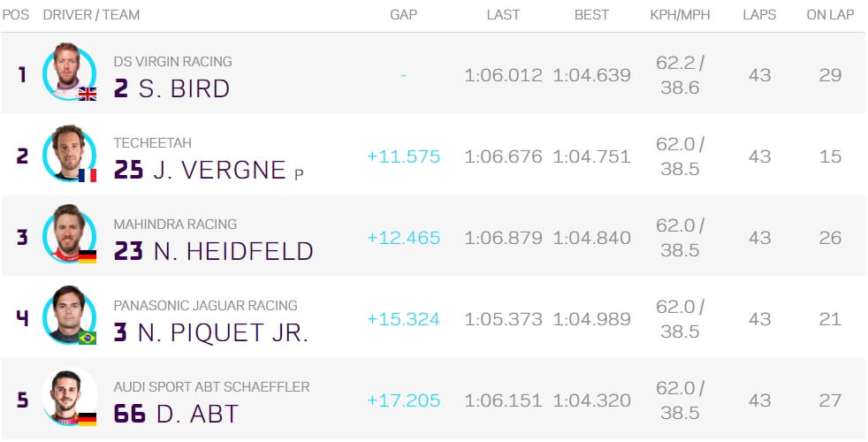Click the GAP column header
The width and height of the screenshot is (868, 442).
point(404,15)
